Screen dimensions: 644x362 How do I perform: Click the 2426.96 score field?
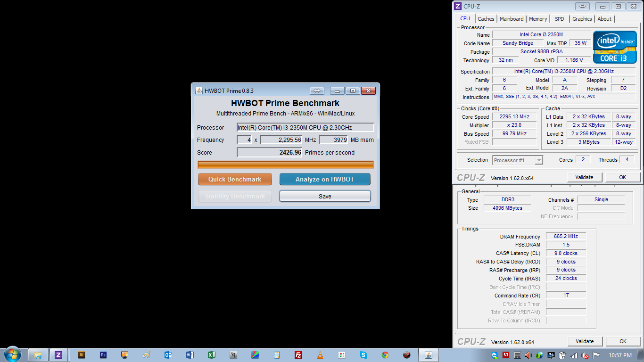[270, 152]
